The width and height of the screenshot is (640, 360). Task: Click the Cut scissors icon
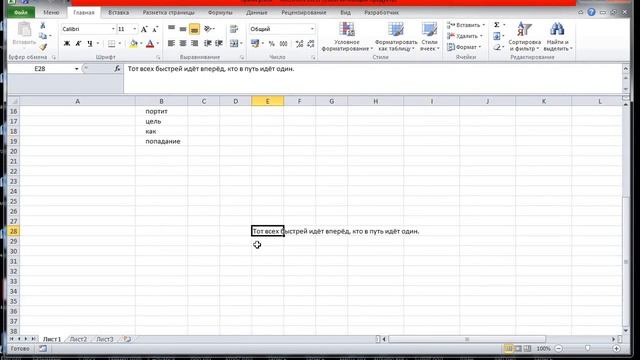pos(43,26)
